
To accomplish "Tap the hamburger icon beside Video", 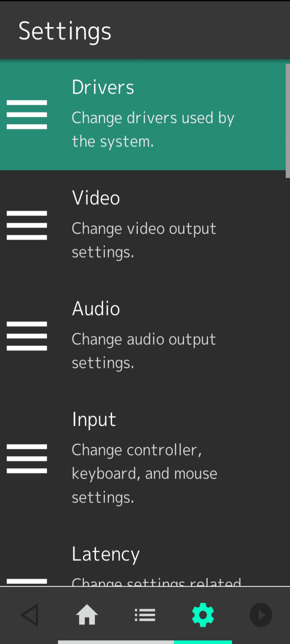I will click(27, 225).
